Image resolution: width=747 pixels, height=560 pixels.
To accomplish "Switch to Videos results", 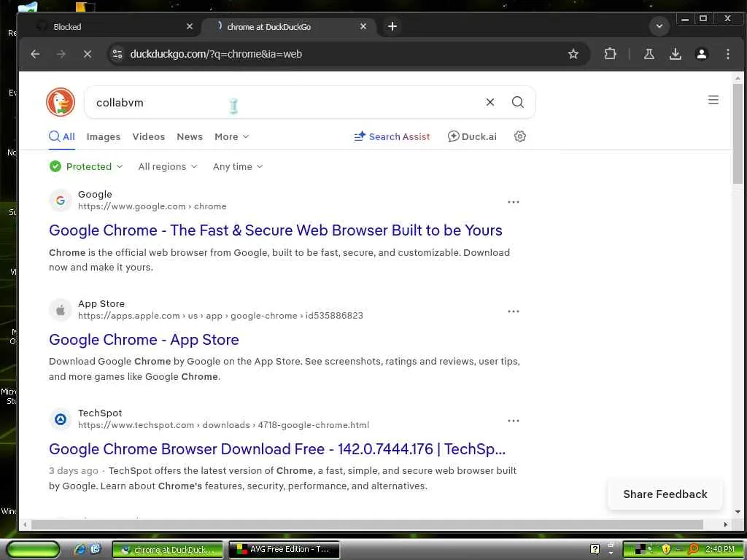I will (149, 136).
